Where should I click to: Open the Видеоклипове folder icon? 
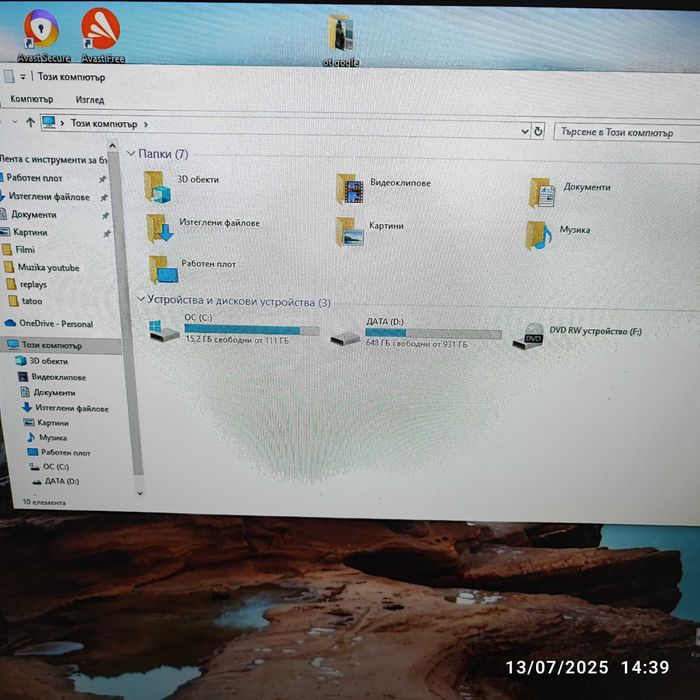349,189
